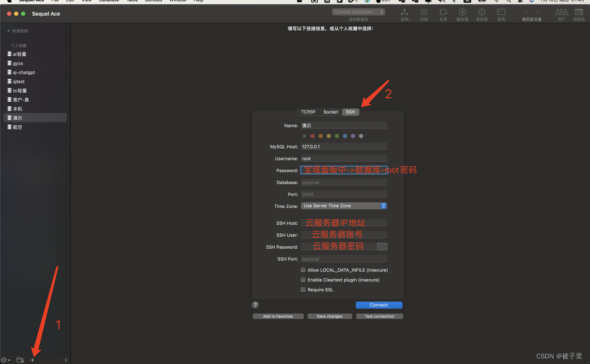Open the 表信息 (Table Info) toolbar view
Viewport: 590px width, 364px height.
tap(482, 14)
